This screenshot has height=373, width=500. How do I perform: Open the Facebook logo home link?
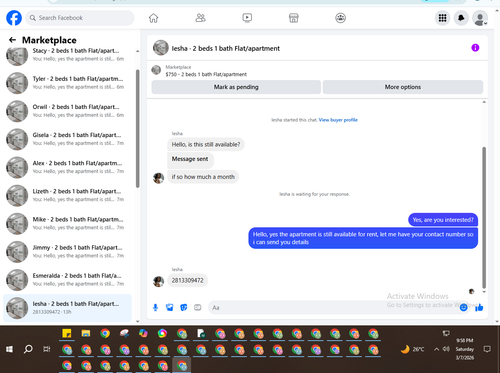pos(14,18)
